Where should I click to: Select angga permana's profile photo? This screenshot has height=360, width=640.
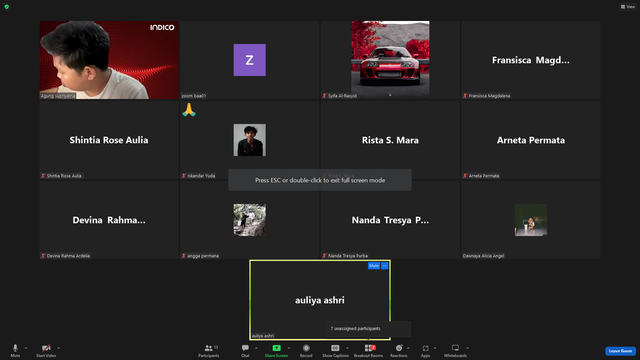(249, 220)
